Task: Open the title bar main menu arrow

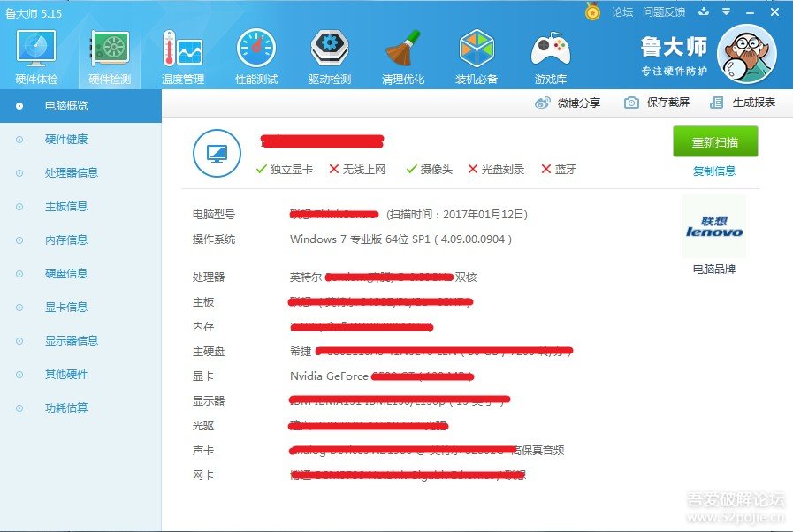Action: point(726,11)
